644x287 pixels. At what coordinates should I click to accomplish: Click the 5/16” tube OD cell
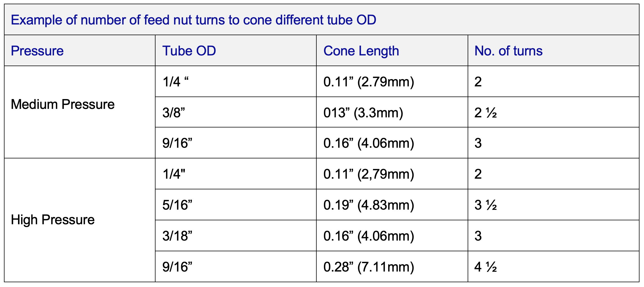point(177,205)
